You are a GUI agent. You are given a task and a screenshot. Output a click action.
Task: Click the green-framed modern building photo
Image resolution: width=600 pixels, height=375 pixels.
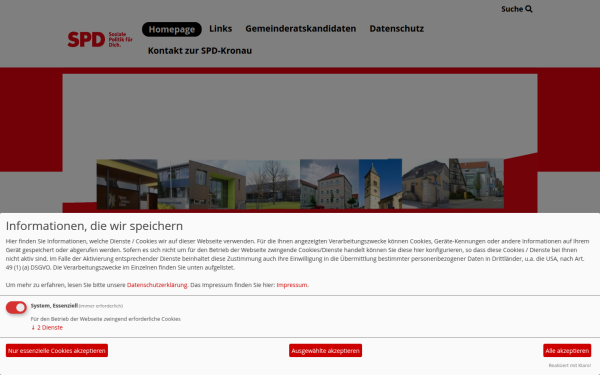(x=217, y=185)
